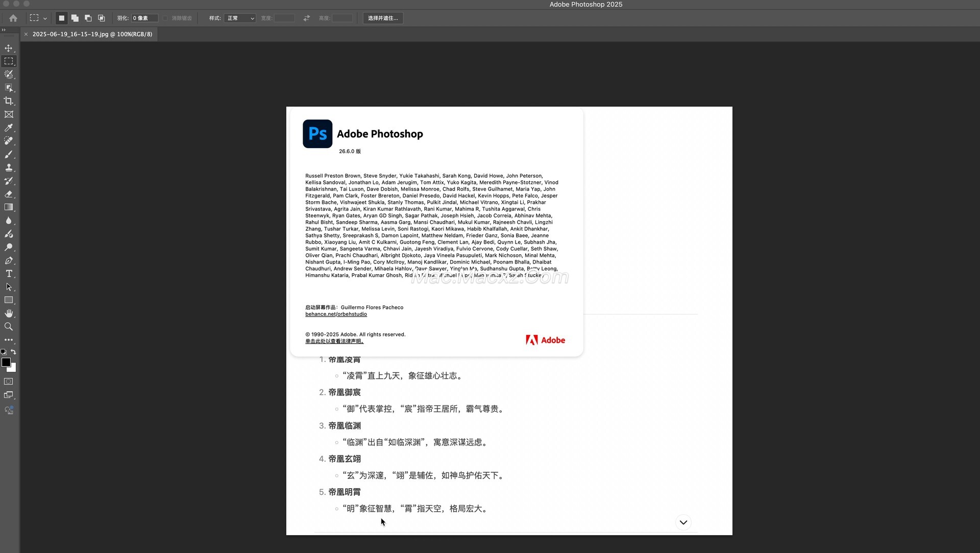This screenshot has height=553, width=980.
Task: Click the Adobe logo in the about box
Action: pos(545,340)
